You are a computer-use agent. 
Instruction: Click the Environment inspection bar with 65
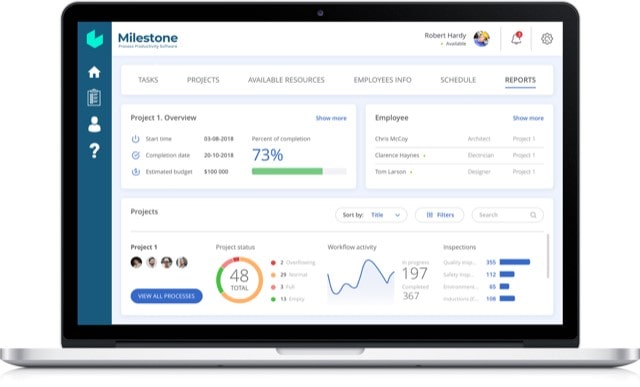(504, 287)
